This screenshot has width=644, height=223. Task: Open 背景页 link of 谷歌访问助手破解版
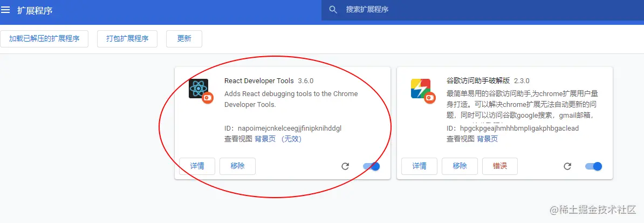coord(487,139)
